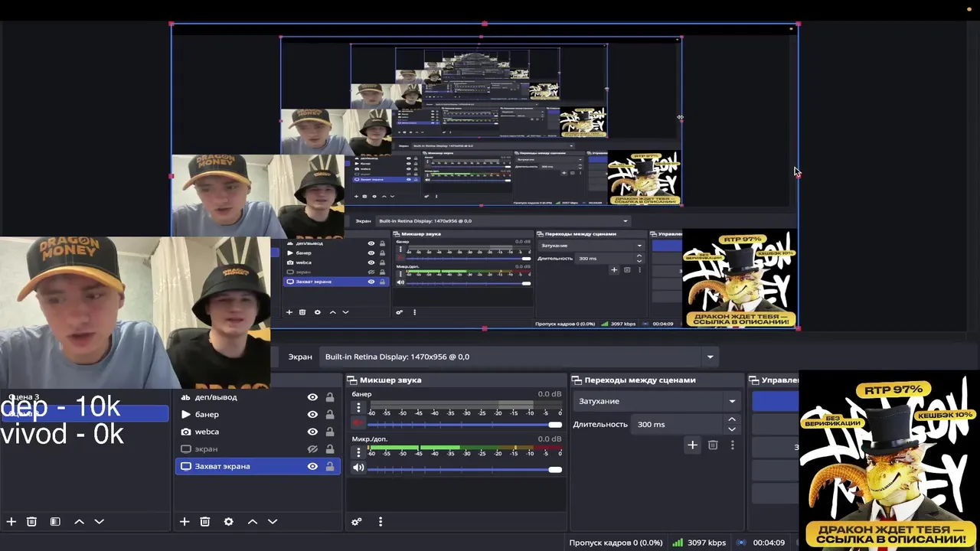Click the Микшер звука dock float icon
Screen dimensions: 980x551
(x=352, y=380)
